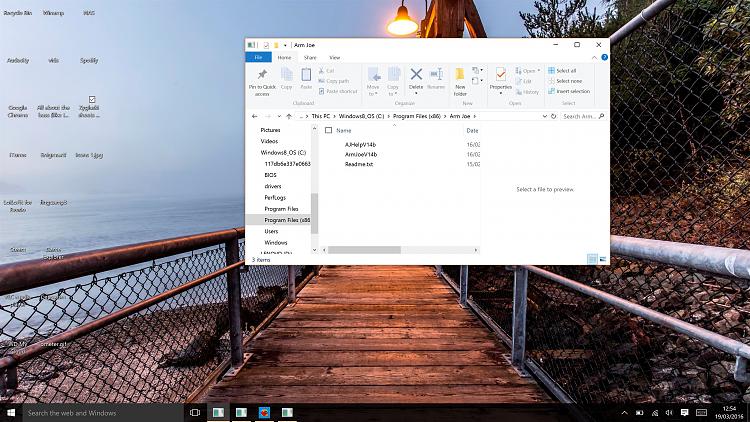
Task: Click the navigation pane vertical scrollbar thumb
Action: pos(314,213)
